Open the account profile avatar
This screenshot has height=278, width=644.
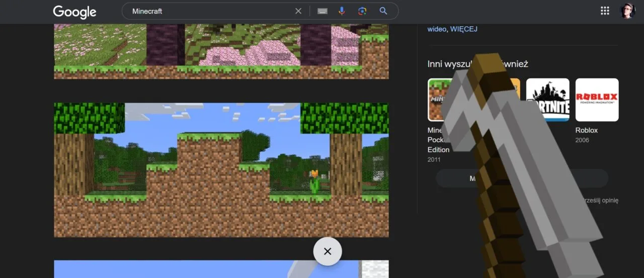point(627,11)
